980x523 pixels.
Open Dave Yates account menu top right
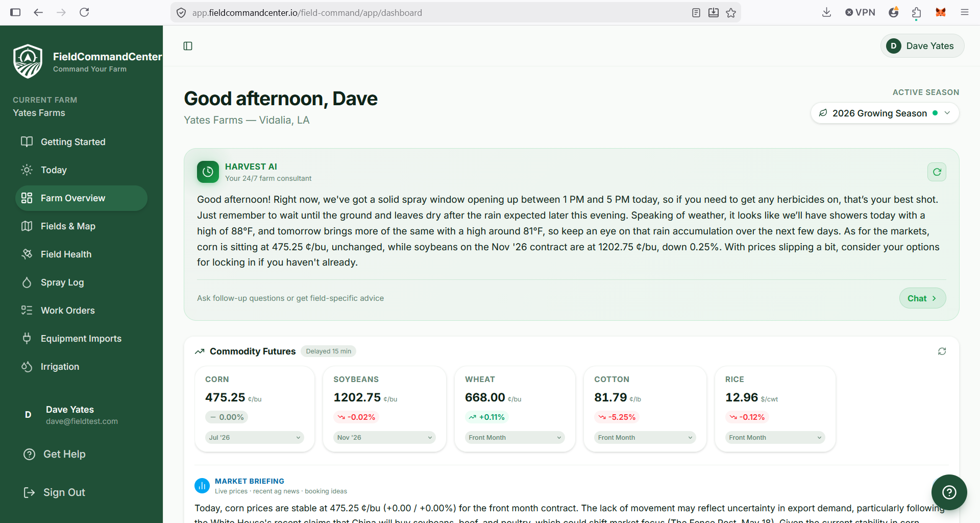(922, 46)
